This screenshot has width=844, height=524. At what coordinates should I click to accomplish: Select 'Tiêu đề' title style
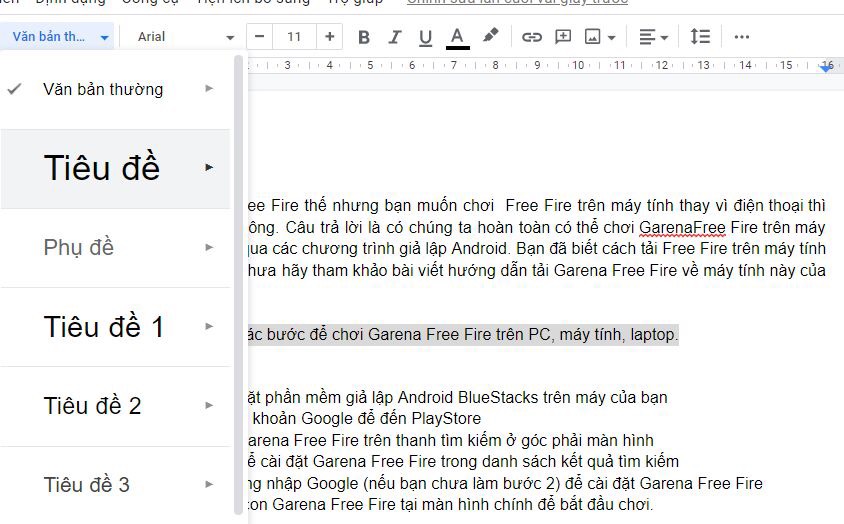click(x=115, y=169)
